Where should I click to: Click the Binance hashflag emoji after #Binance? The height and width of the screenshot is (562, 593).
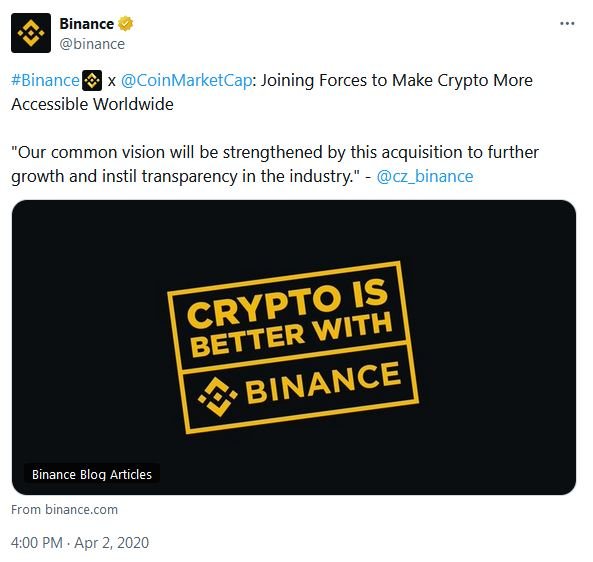(x=92, y=80)
